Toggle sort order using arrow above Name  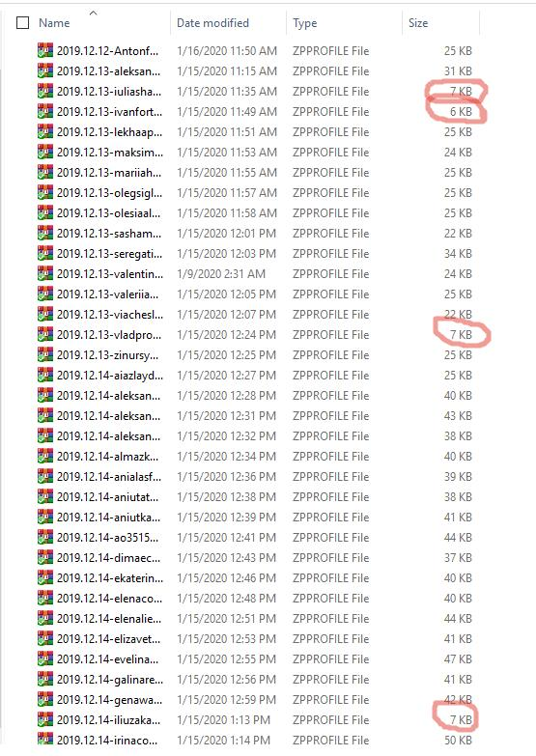coord(93,13)
